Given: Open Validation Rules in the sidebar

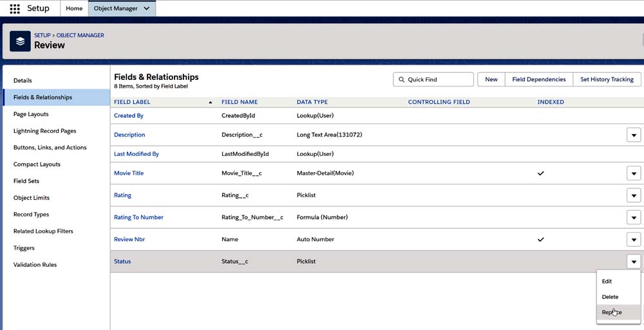Looking at the screenshot, I should click(35, 265).
